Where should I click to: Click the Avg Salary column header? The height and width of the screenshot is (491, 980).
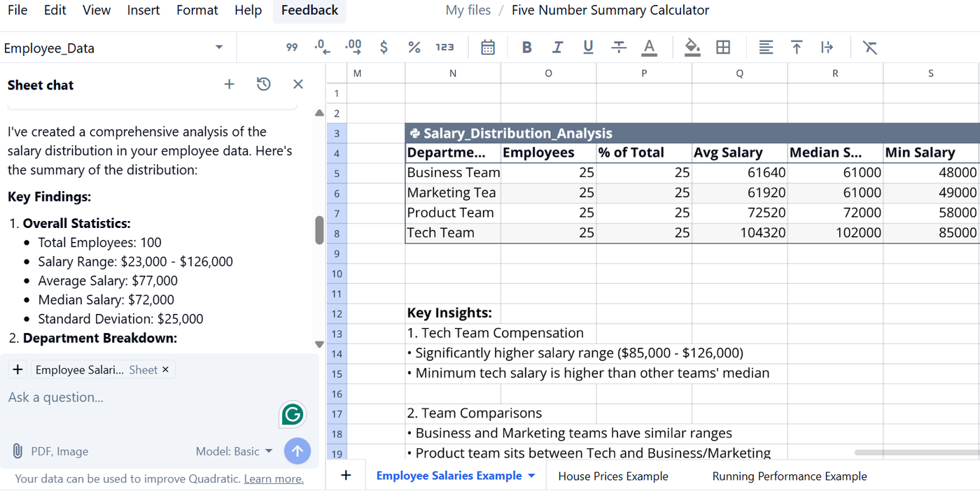coord(740,153)
